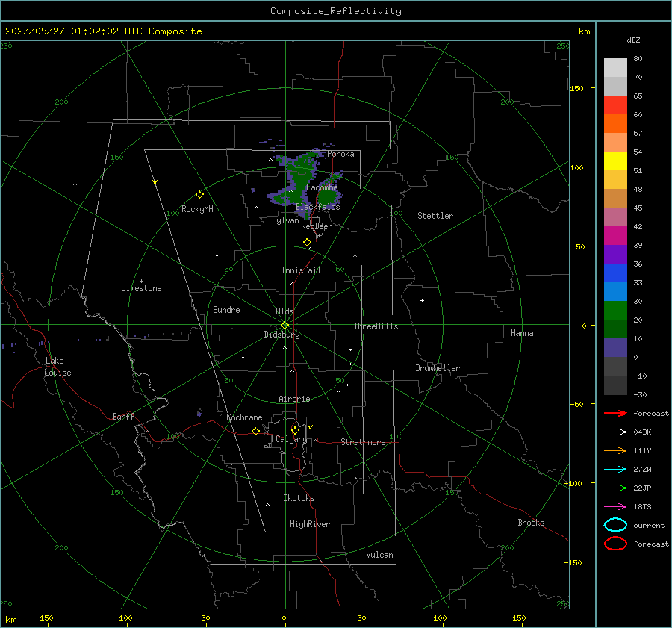Click the Stettler city label
The height and width of the screenshot is (628, 672).
[x=435, y=216]
